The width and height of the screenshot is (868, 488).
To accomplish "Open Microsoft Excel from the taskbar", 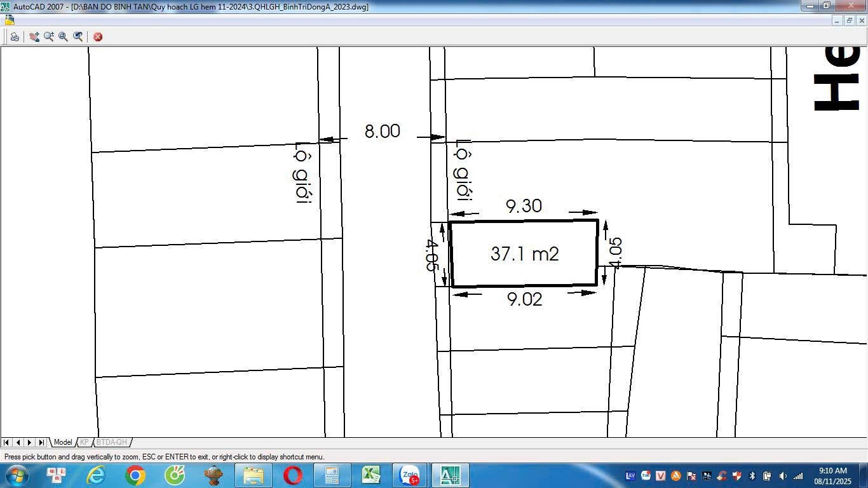I will click(x=371, y=475).
